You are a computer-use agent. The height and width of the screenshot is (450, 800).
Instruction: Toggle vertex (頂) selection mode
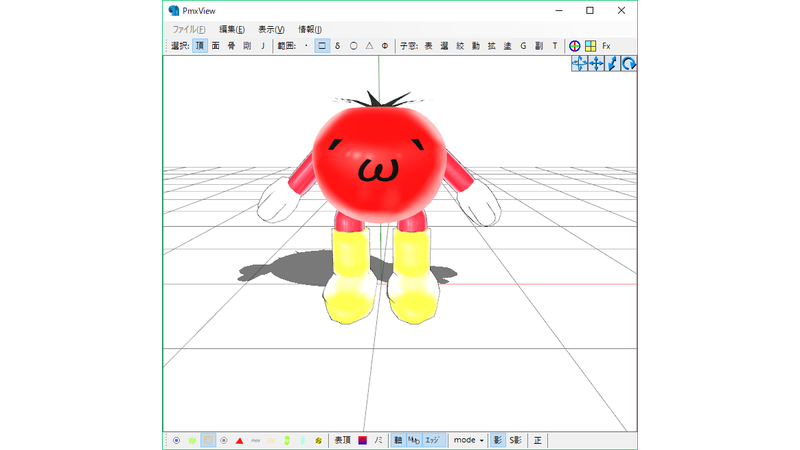tap(199, 46)
